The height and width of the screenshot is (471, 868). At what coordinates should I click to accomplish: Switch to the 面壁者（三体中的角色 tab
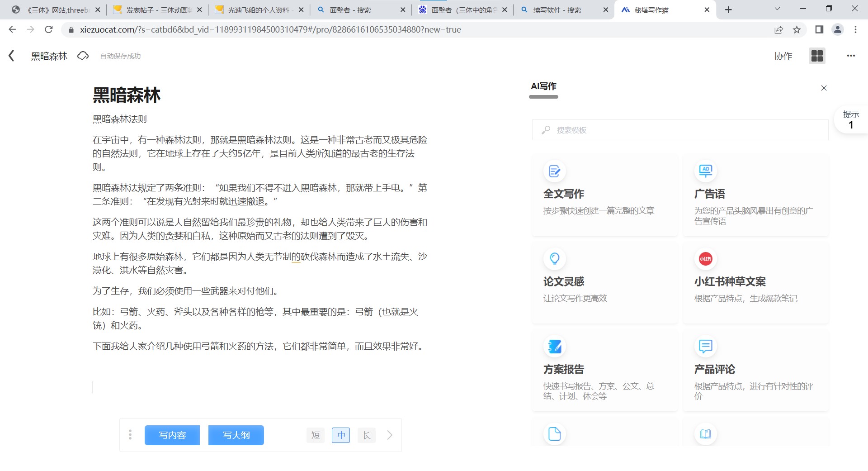click(462, 10)
